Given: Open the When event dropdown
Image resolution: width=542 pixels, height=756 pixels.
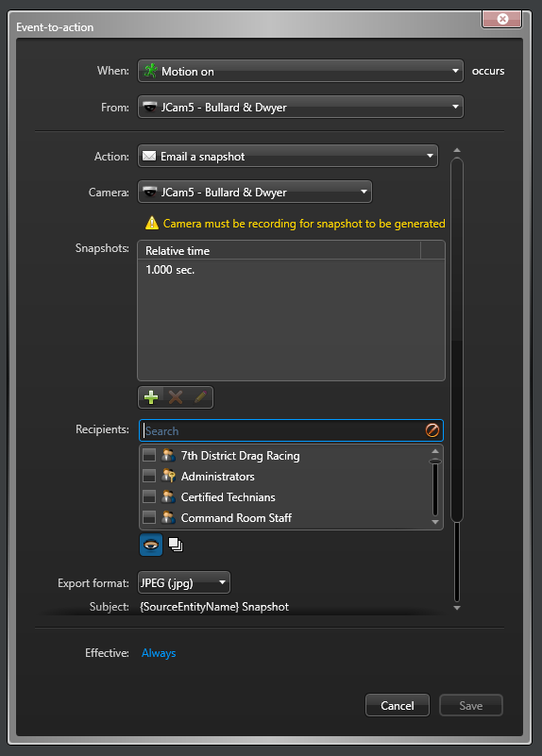Looking at the screenshot, I should pos(300,71).
